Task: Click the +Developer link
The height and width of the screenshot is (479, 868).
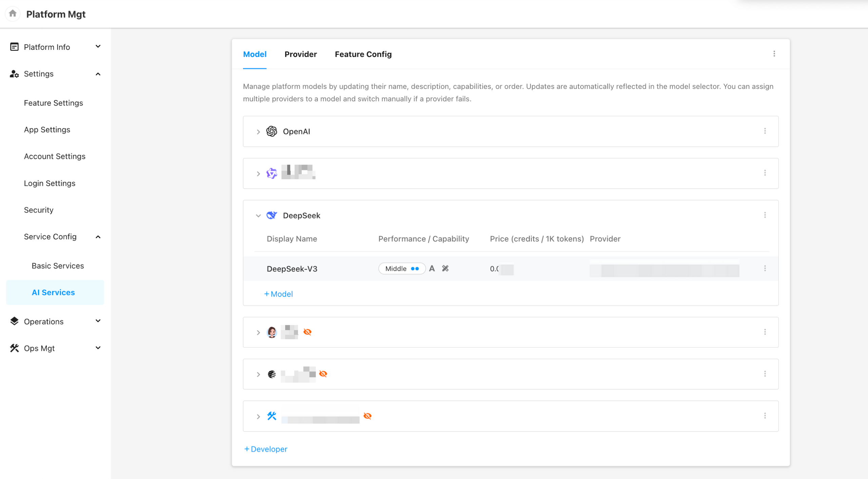Action: pos(266,449)
